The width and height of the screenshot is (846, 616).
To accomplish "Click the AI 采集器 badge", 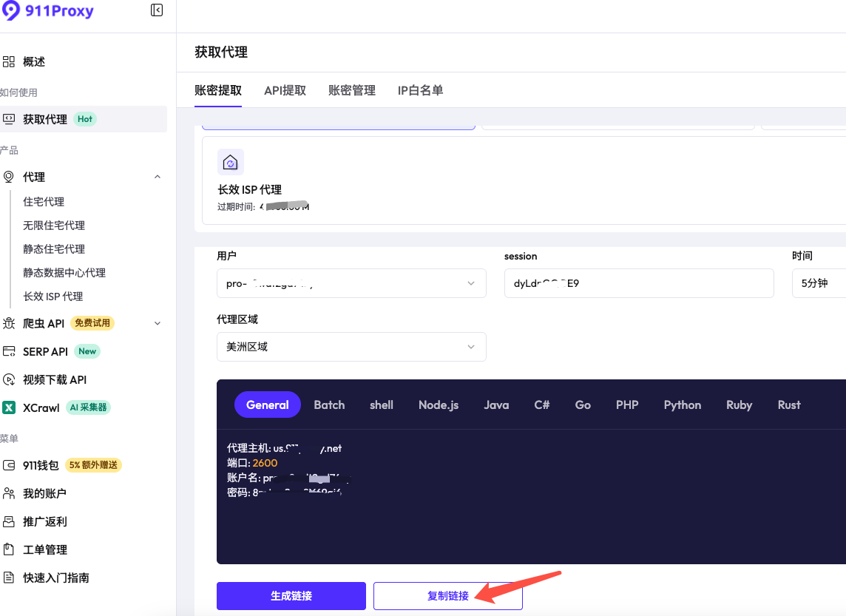I will (88, 407).
